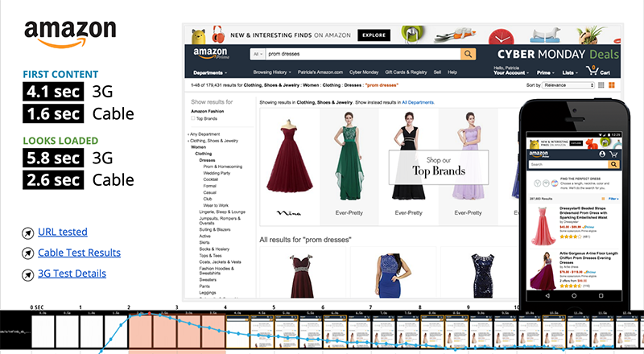Expand the Departments menu
The image size is (644, 354).
point(210,72)
